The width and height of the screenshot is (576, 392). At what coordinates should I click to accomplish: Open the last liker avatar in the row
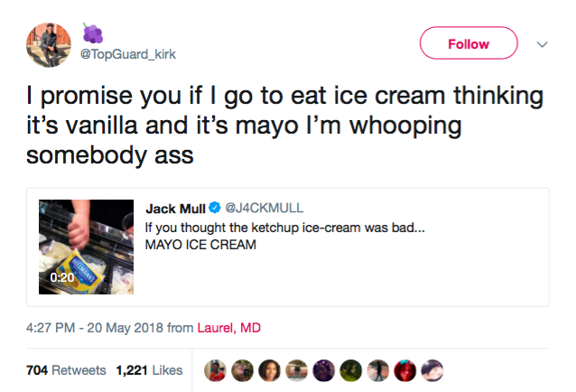click(433, 370)
